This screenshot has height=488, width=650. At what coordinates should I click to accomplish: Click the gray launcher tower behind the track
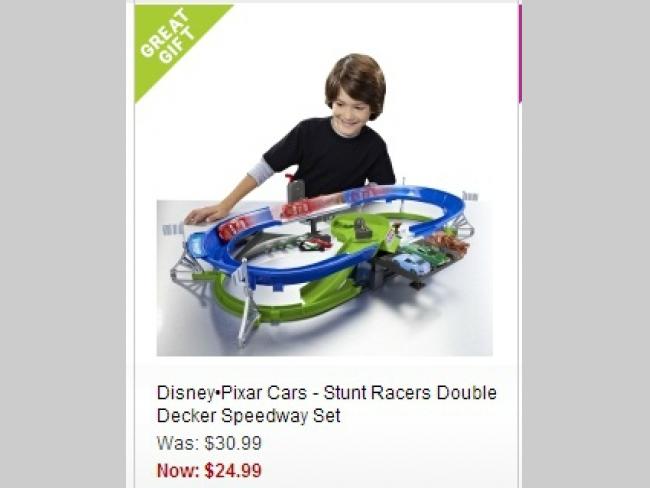click(296, 188)
